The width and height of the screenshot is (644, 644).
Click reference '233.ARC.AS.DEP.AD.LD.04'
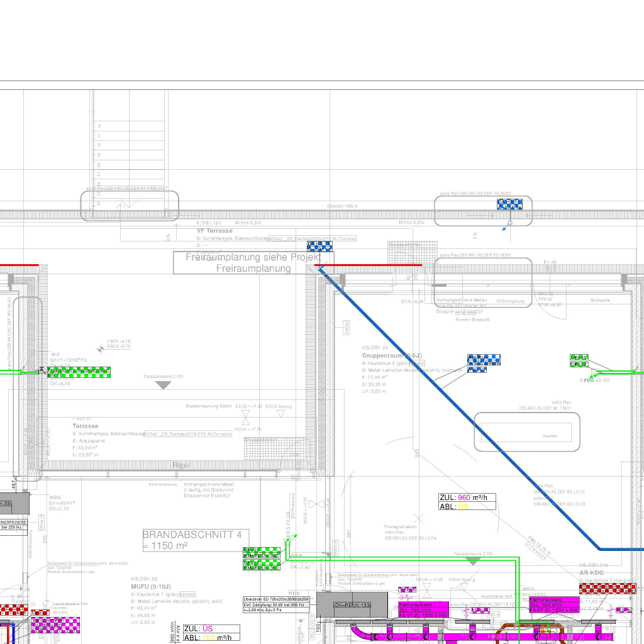click(410, 538)
